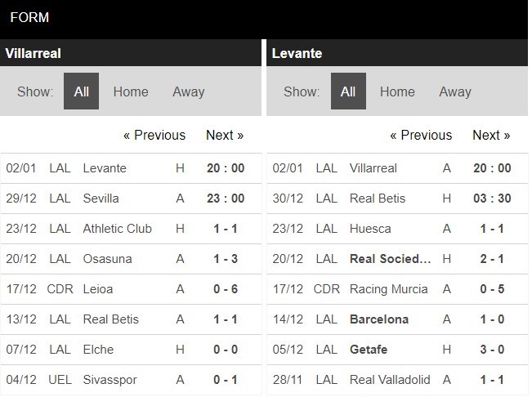Go to Previous Villarreal matches
The image size is (532, 397).
point(154,135)
